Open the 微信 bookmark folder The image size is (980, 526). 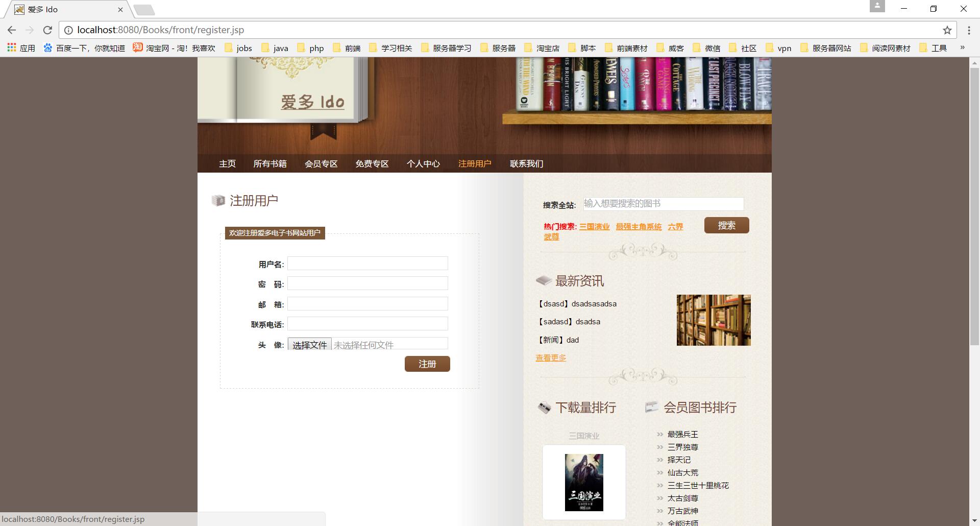point(707,48)
